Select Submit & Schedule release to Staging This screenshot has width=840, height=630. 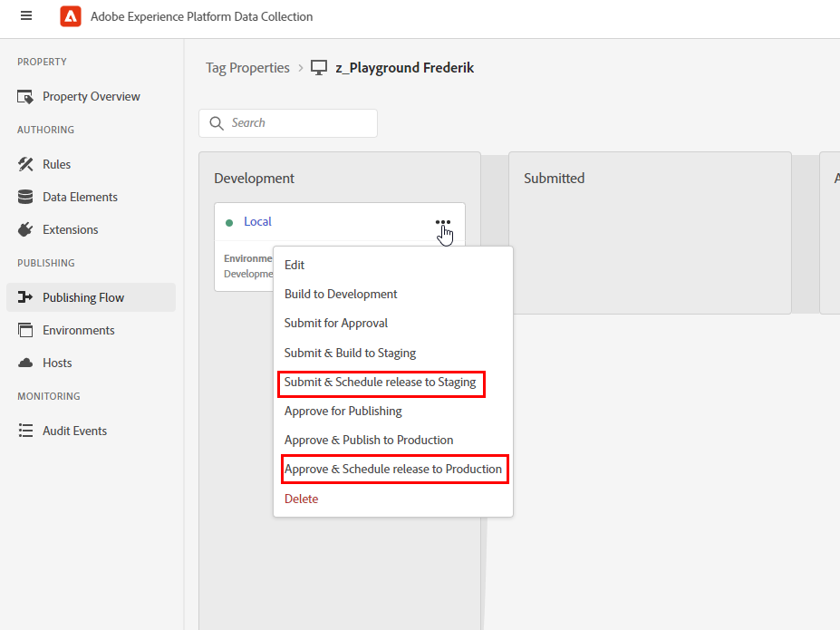[x=380, y=382]
